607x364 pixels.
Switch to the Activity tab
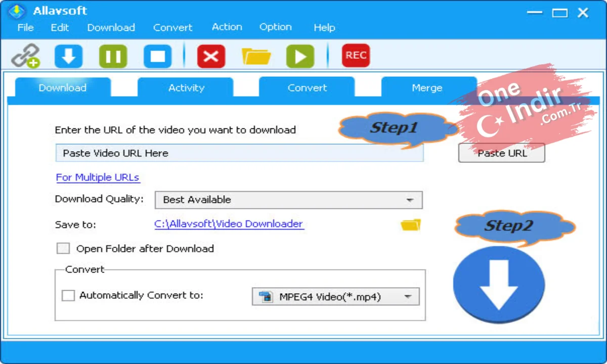click(186, 87)
